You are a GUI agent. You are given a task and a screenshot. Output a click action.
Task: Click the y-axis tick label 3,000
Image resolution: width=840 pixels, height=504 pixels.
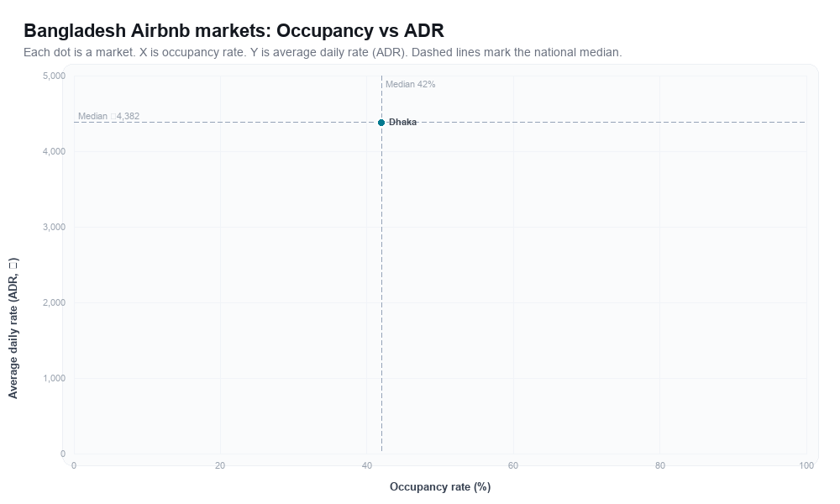pyautogui.click(x=54, y=227)
